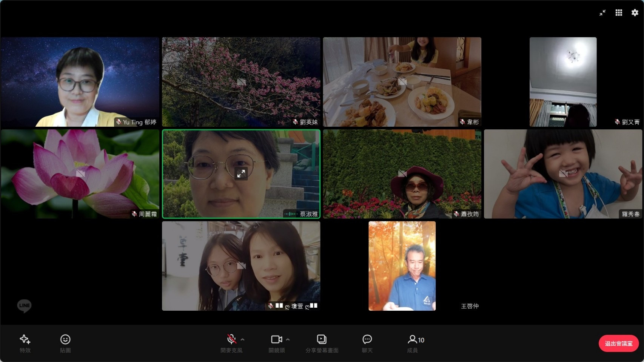The image size is (644, 362).
Task: Expand camera options arrow
Action: (288, 339)
